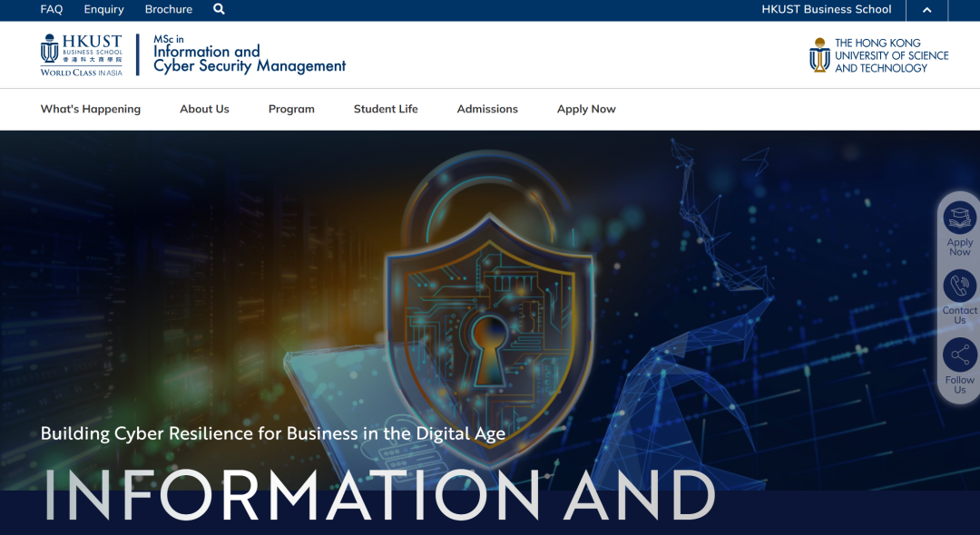Open the Program menu

point(291,109)
